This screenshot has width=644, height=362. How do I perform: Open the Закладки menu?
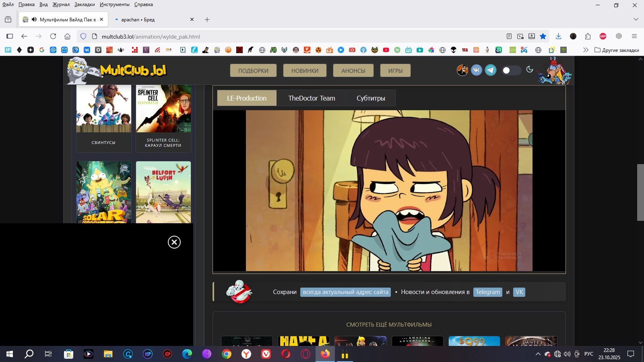pos(85,4)
